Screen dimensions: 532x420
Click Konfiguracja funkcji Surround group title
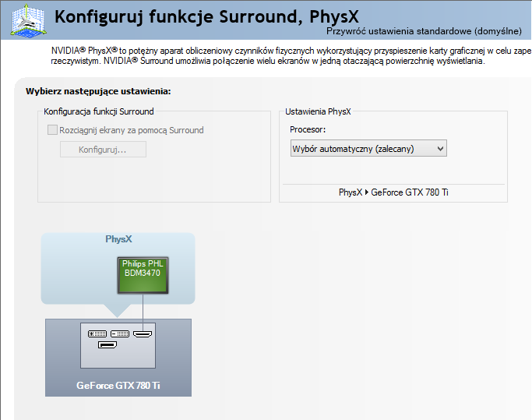pos(99,111)
